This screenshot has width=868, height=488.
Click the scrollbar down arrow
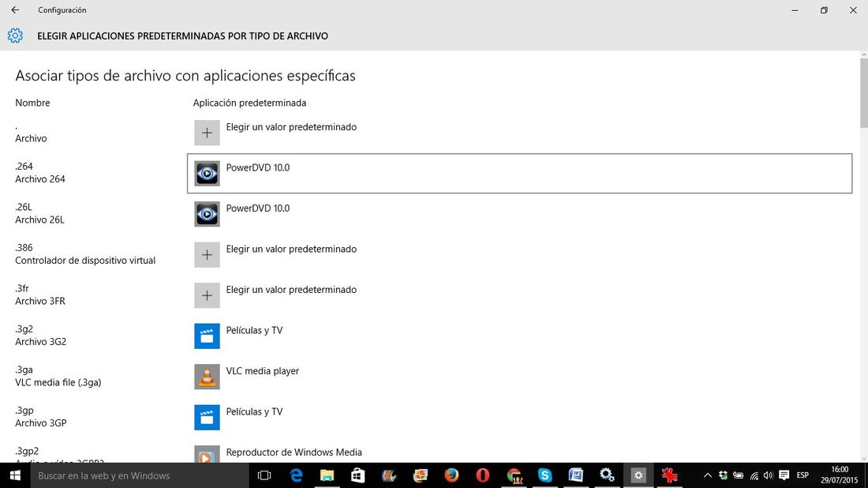(x=863, y=459)
